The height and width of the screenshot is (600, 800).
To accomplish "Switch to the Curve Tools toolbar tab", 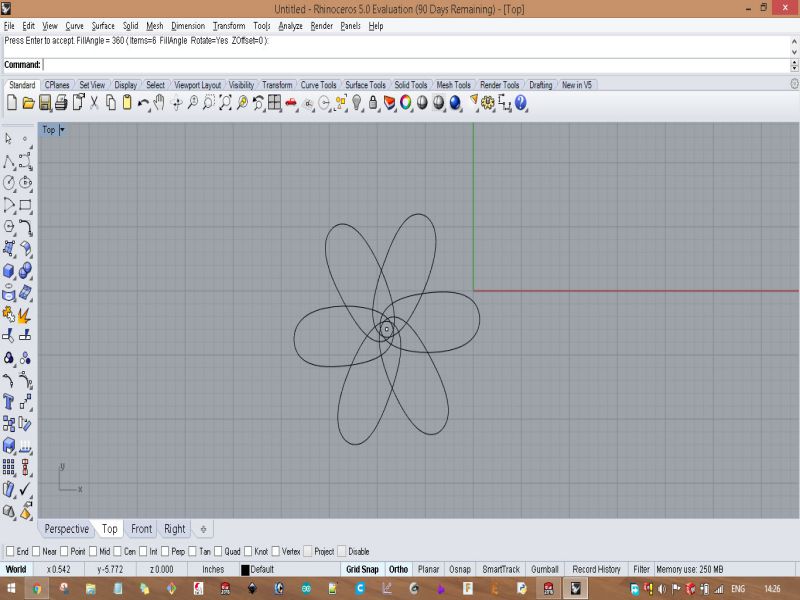I will click(318, 85).
